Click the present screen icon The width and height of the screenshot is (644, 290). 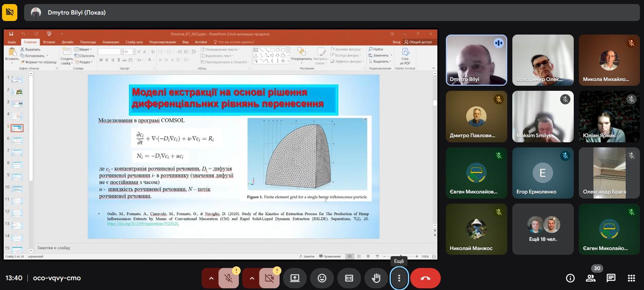[295, 278]
